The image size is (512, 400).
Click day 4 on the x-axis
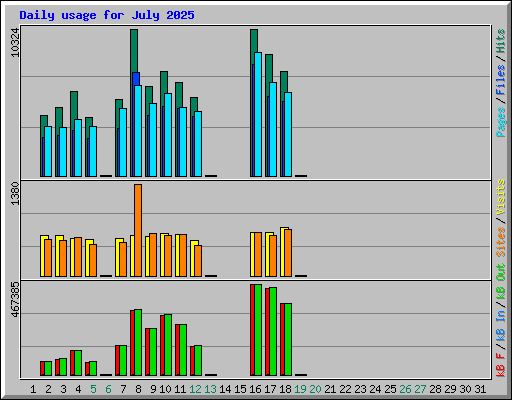point(78,389)
